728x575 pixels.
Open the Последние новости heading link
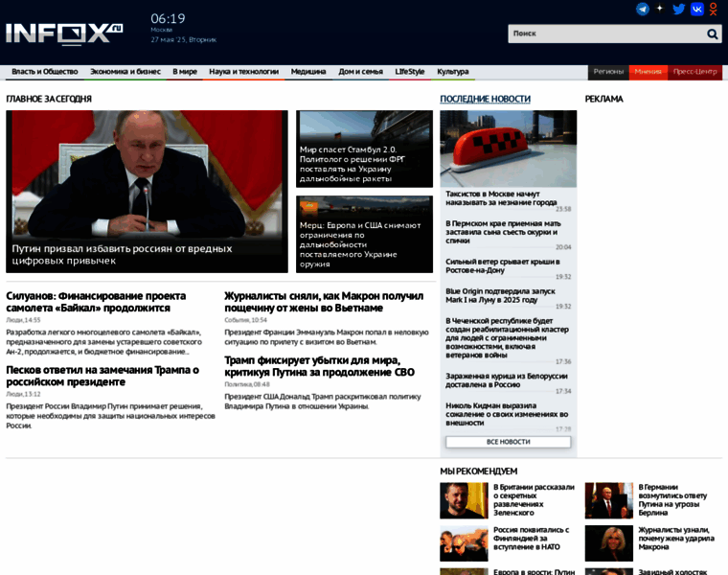[486, 99]
